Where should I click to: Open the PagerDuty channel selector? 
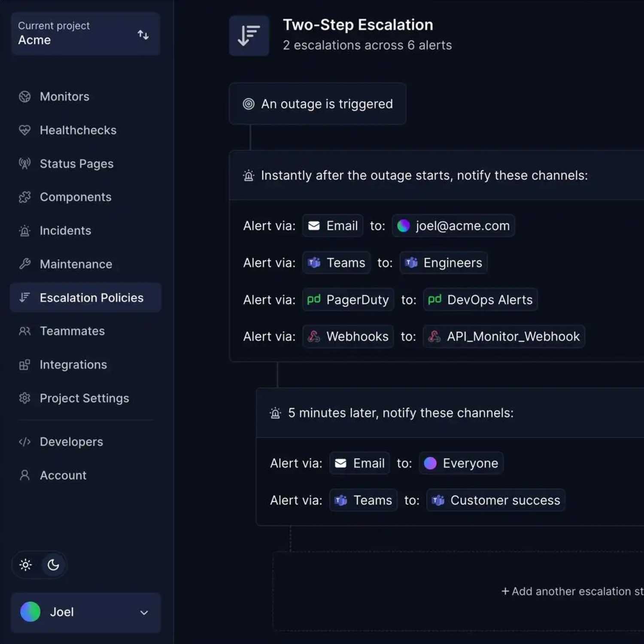348,300
